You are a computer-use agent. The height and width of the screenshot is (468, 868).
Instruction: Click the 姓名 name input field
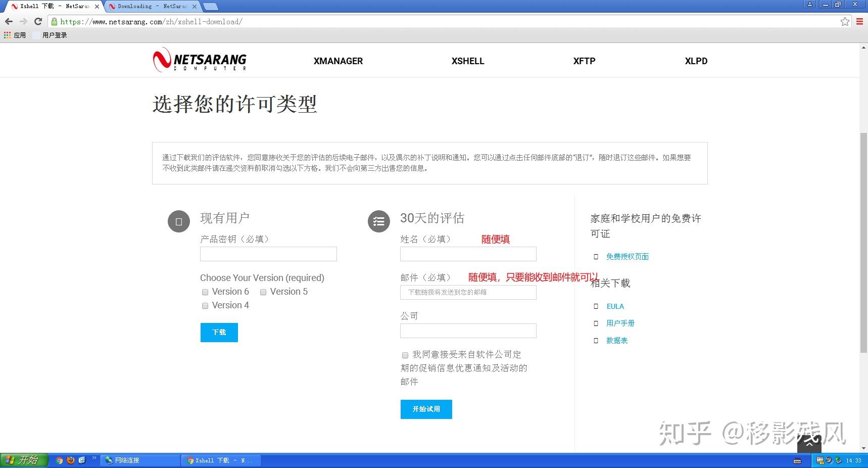(x=468, y=254)
